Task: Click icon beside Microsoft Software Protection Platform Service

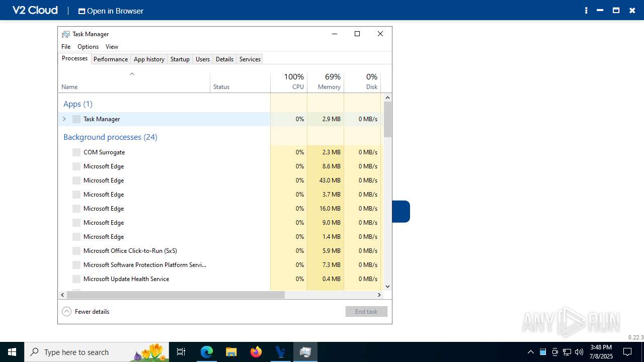Action: (x=76, y=265)
